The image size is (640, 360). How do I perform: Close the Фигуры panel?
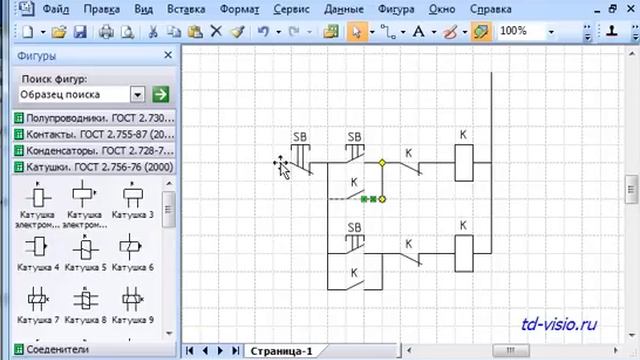click(168, 55)
